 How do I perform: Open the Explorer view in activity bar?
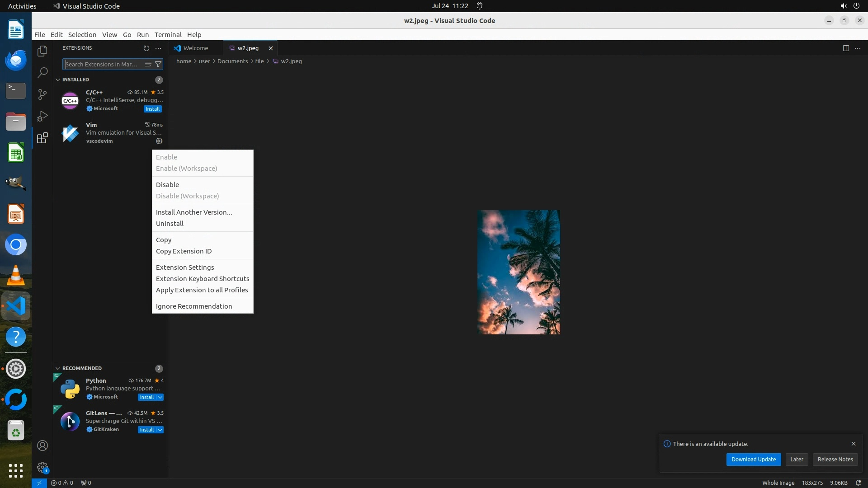(x=42, y=51)
